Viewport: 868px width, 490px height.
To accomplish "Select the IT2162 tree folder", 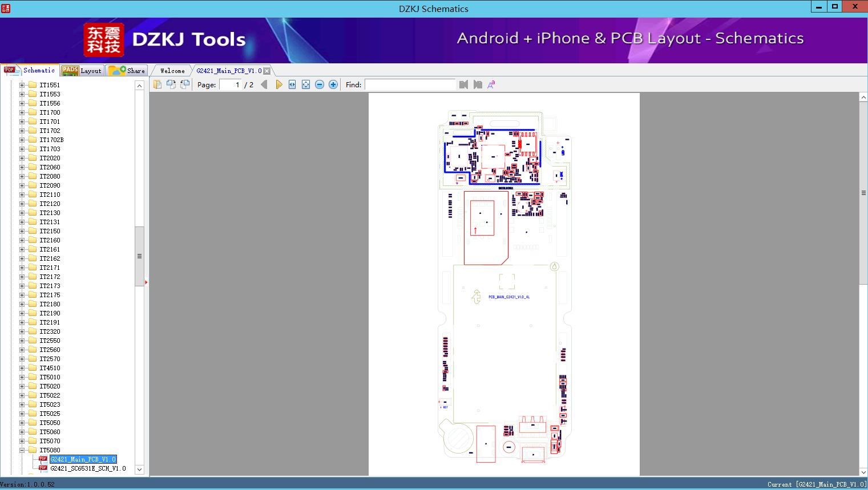I will (50, 258).
